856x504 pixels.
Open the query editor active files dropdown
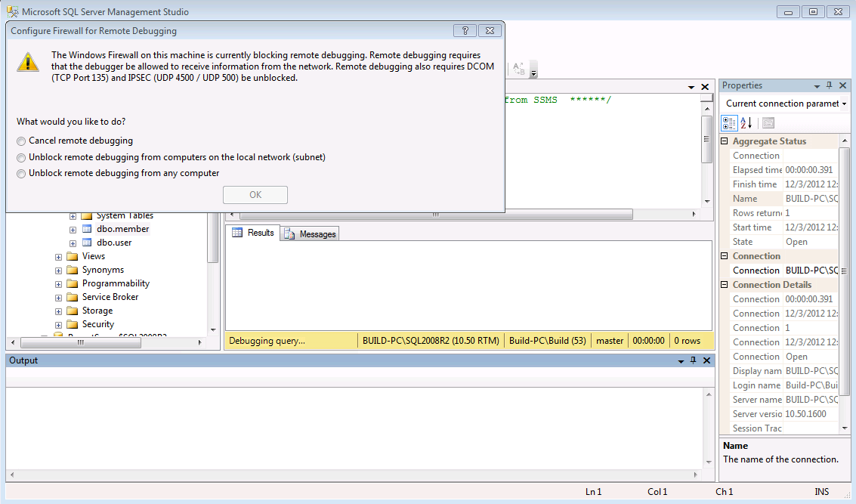[691, 88]
